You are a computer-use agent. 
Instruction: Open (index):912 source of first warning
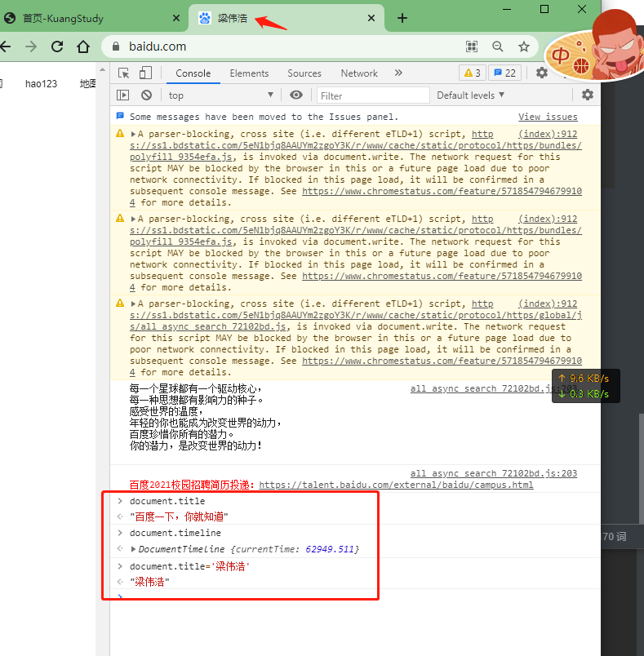[548, 134]
